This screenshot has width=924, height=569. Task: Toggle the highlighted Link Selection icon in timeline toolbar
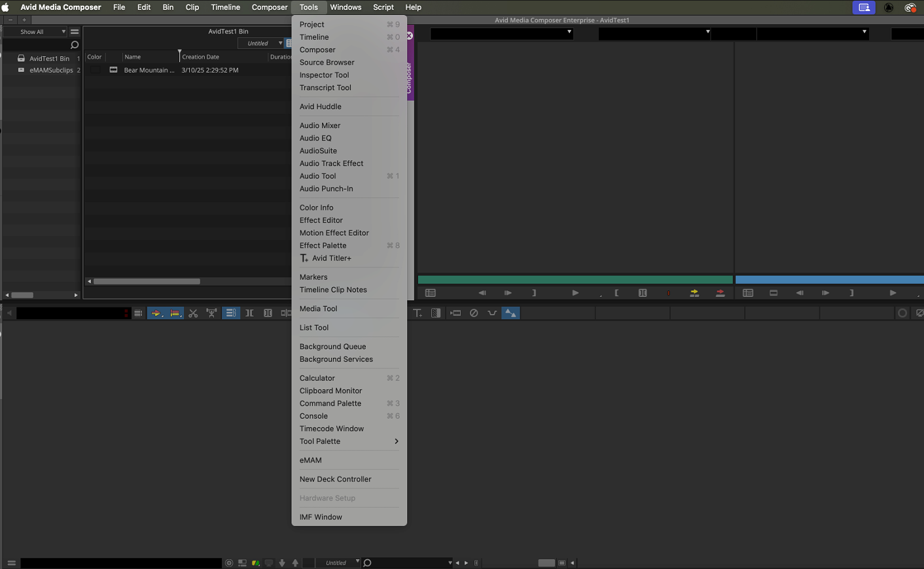point(230,313)
